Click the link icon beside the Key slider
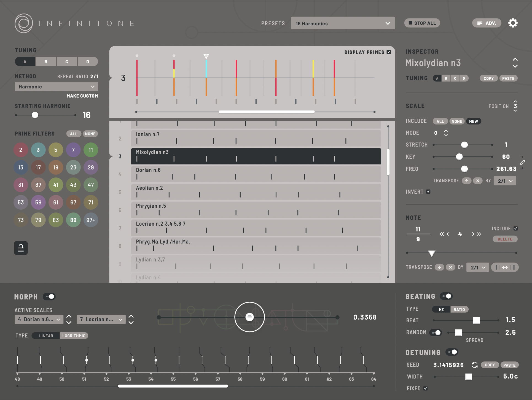532x400 pixels. click(523, 163)
